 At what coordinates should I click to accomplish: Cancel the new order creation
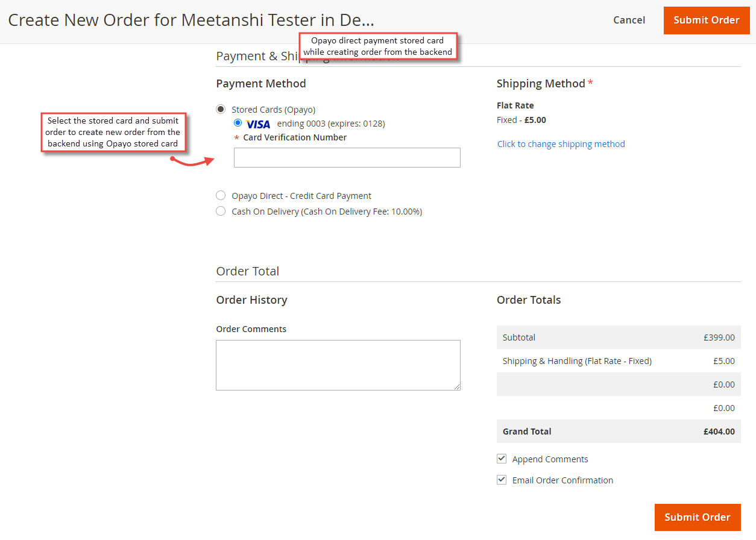(x=629, y=20)
